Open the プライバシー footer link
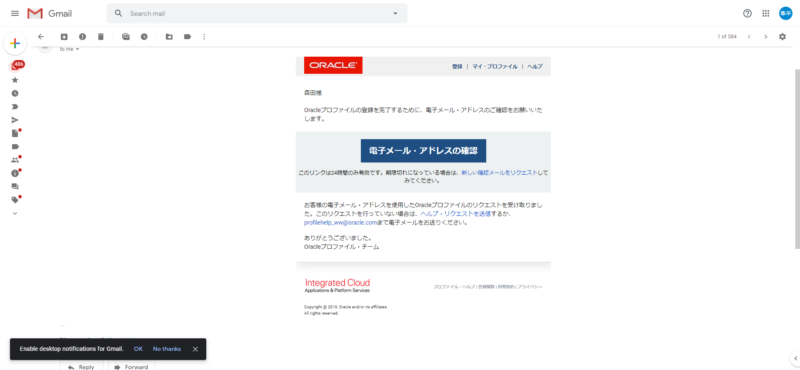The height and width of the screenshot is (370, 800). tap(530, 287)
